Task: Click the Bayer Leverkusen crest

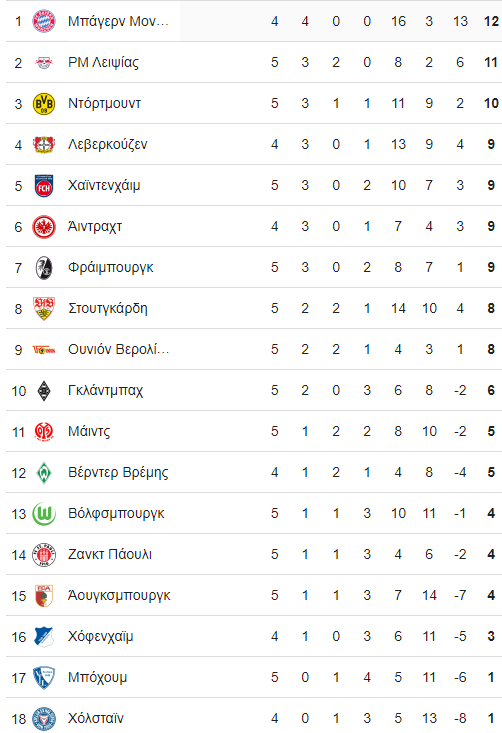Action: 44,145
